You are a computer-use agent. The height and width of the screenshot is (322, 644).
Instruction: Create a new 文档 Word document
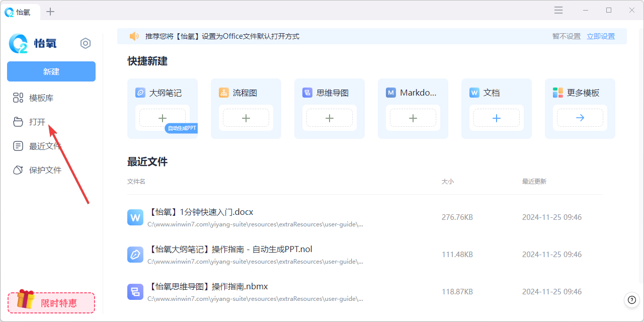[x=496, y=118]
